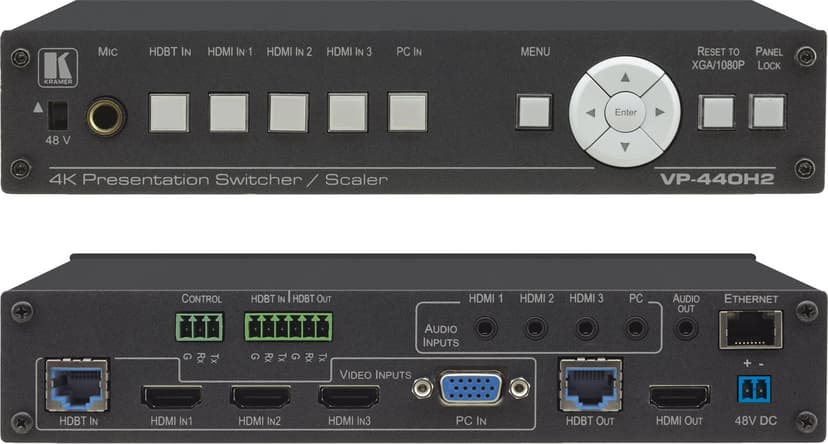Select the HDMI In 3 input button
This screenshot has height=444, width=828.
point(347,112)
